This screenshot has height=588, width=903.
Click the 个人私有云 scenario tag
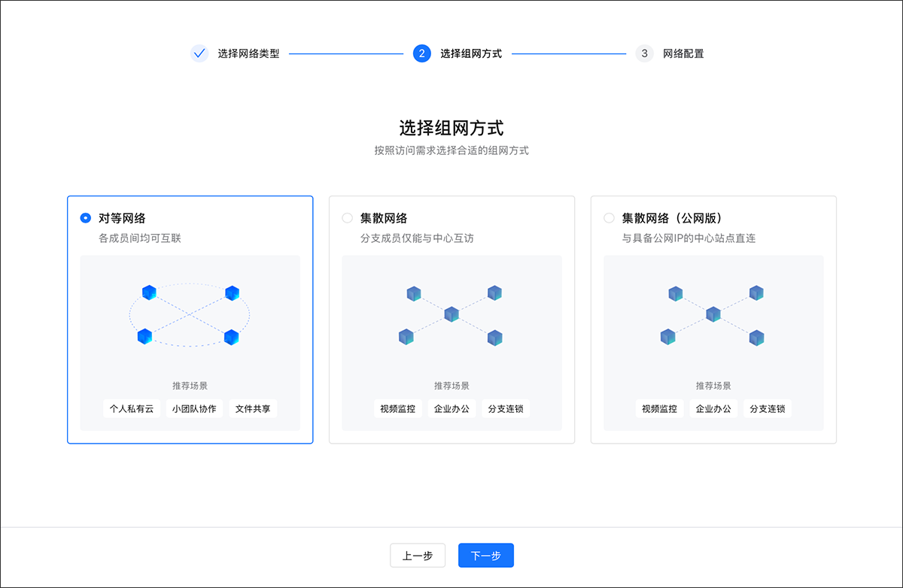tap(132, 409)
